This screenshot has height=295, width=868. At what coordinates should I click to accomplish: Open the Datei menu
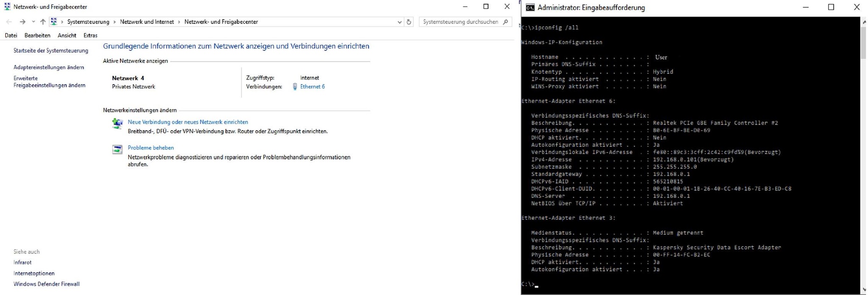point(11,35)
